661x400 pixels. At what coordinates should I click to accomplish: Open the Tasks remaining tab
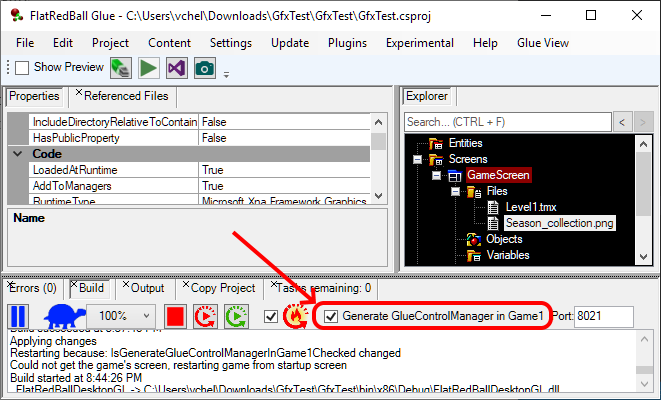point(323,288)
